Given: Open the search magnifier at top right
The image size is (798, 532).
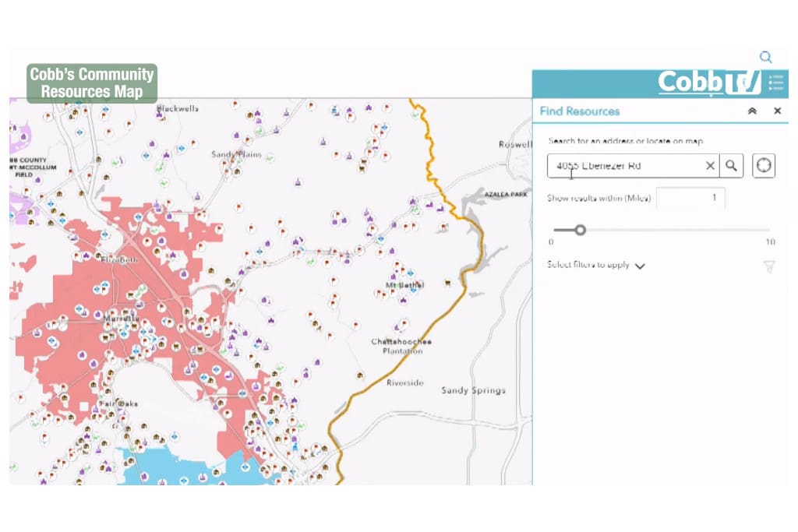Looking at the screenshot, I should pyautogui.click(x=765, y=57).
